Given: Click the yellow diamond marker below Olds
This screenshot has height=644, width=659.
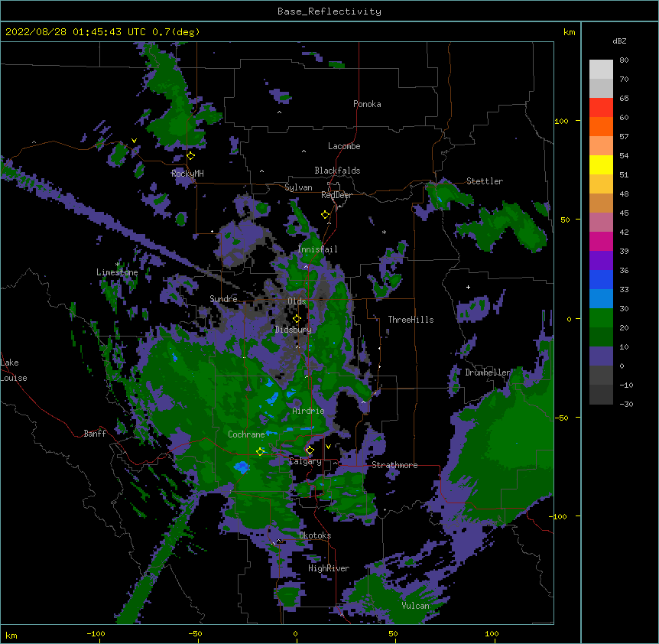Looking at the screenshot, I should pos(297,319).
